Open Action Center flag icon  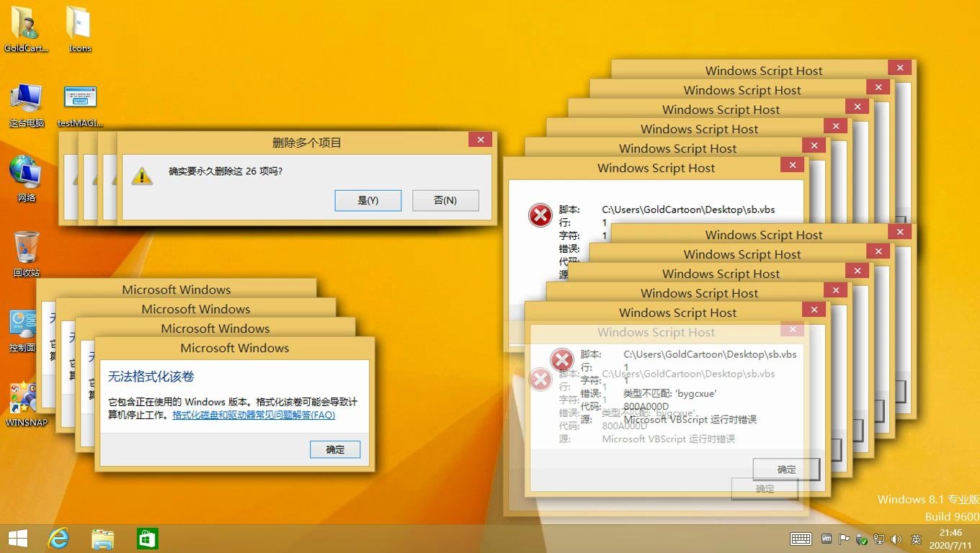tap(843, 539)
